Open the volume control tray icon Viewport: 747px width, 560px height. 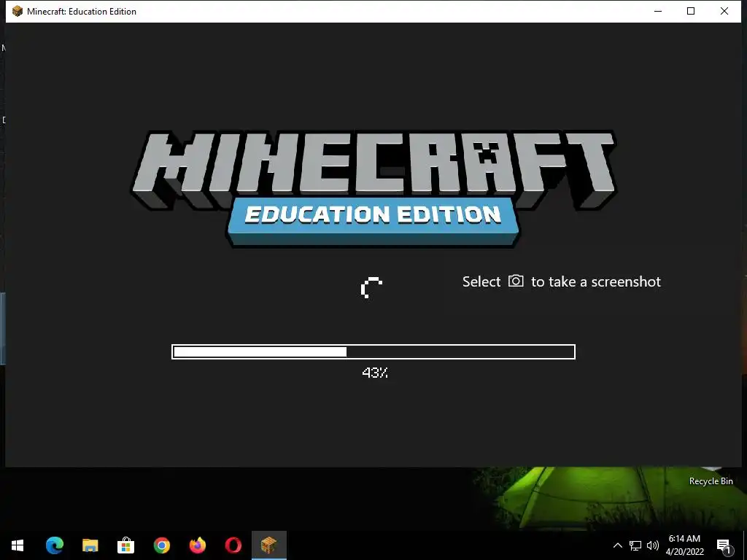(x=653, y=545)
